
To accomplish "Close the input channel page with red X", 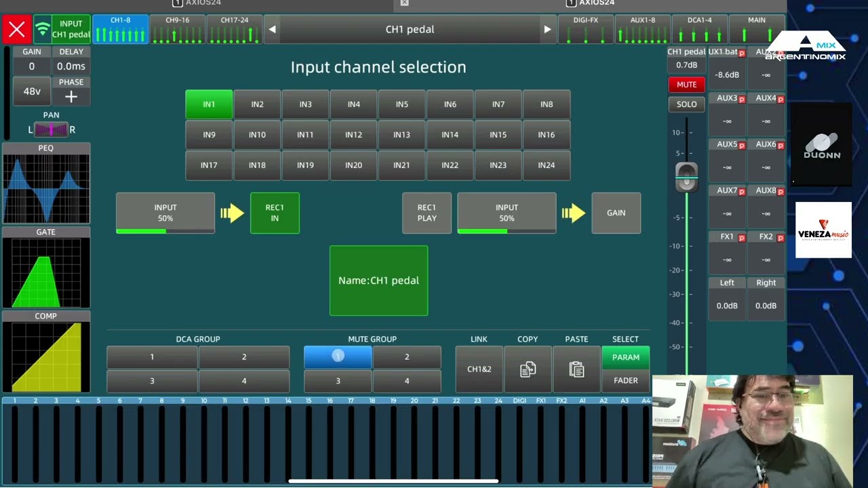I will click(x=17, y=29).
